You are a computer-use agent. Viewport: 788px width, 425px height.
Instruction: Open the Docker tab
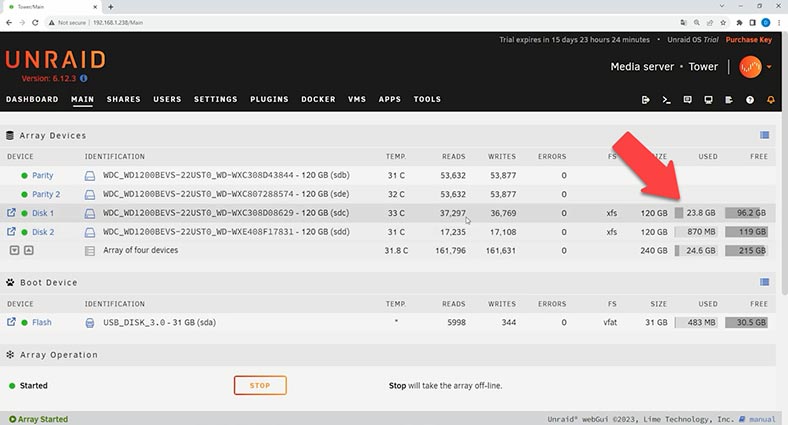coord(318,99)
